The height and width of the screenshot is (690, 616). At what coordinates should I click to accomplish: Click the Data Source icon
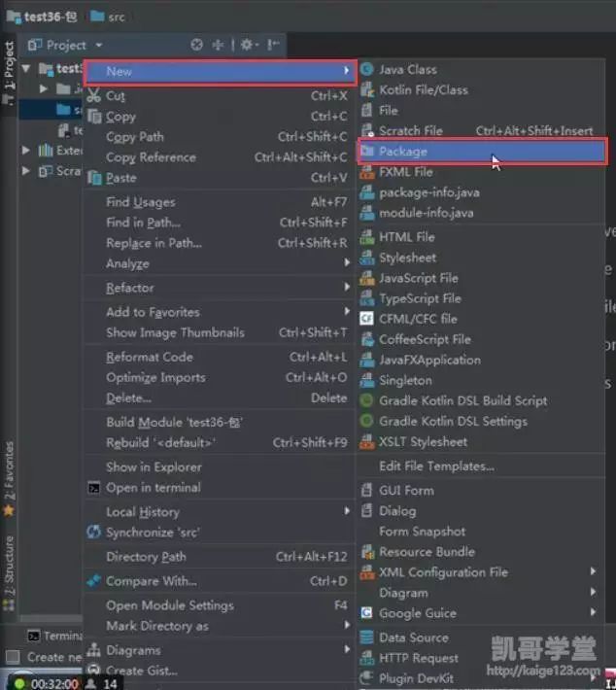tap(366, 637)
